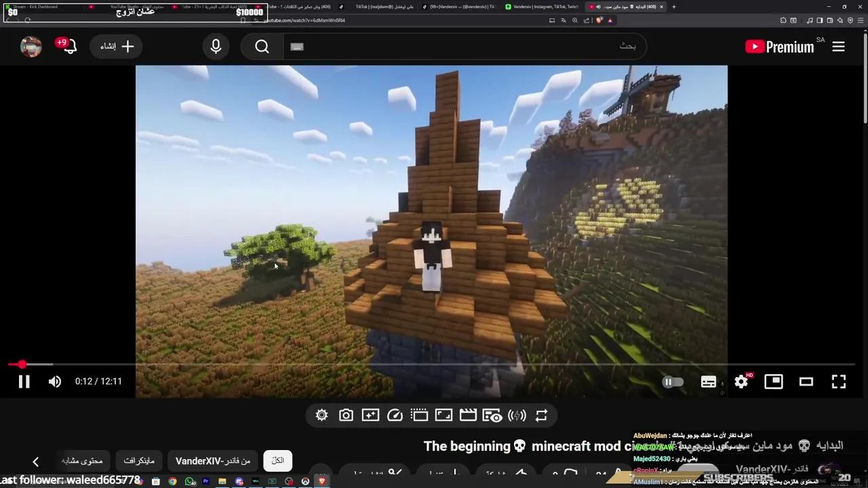Open the account avatar menu
The image size is (868, 488).
pos(31,46)
